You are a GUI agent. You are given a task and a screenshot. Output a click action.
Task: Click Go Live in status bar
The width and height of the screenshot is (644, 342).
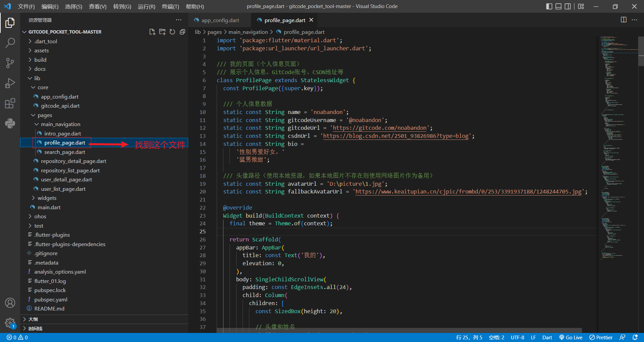571,338
